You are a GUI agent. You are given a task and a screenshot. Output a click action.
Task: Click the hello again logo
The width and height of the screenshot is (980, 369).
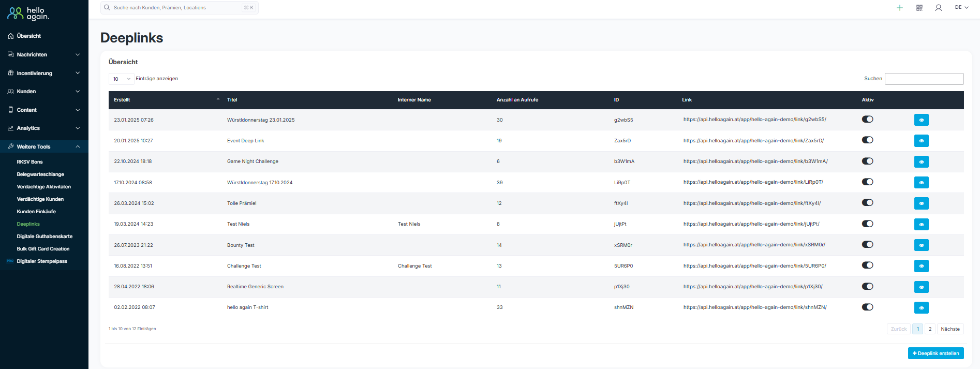pos(28,13)
